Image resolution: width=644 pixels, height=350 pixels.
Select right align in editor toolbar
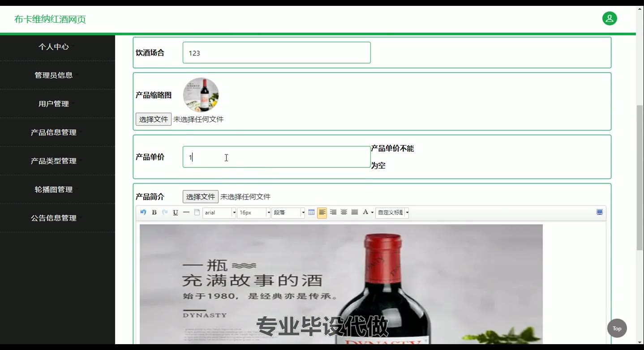click(x=333, y=213)
